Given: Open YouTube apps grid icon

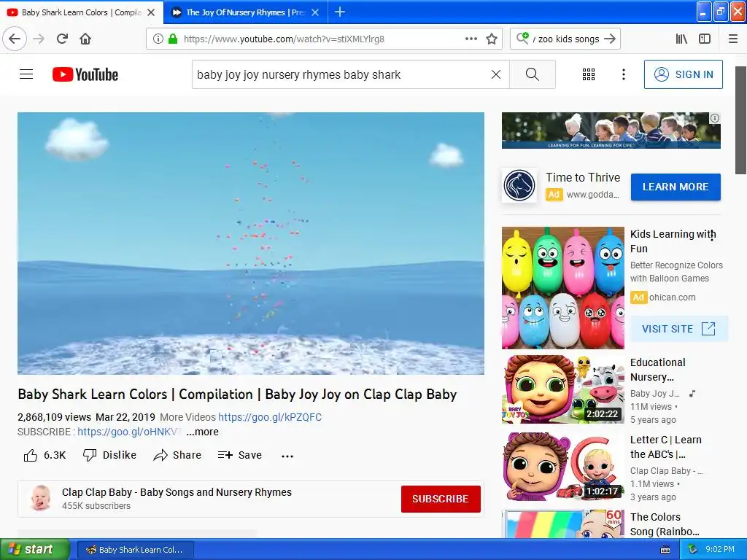Looking at the screenshot, I should 589,74.
